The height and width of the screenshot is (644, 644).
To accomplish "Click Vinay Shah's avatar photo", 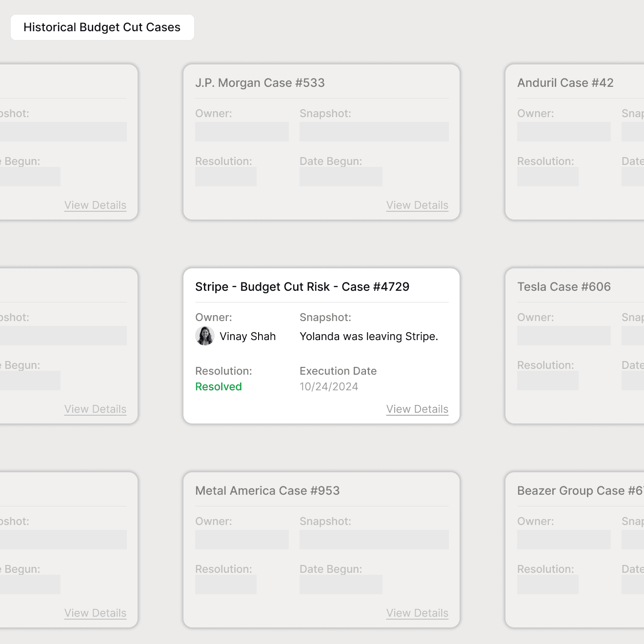I will (x=205, y=336).
